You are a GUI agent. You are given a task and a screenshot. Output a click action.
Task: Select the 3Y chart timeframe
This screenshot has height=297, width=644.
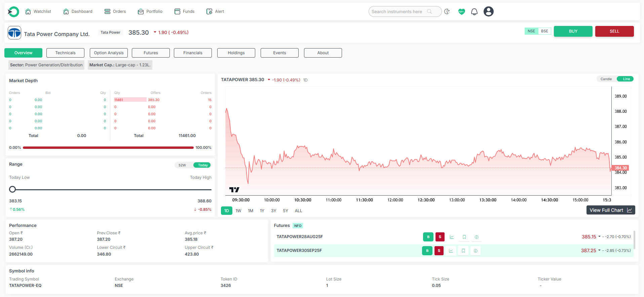pos(274,211)
